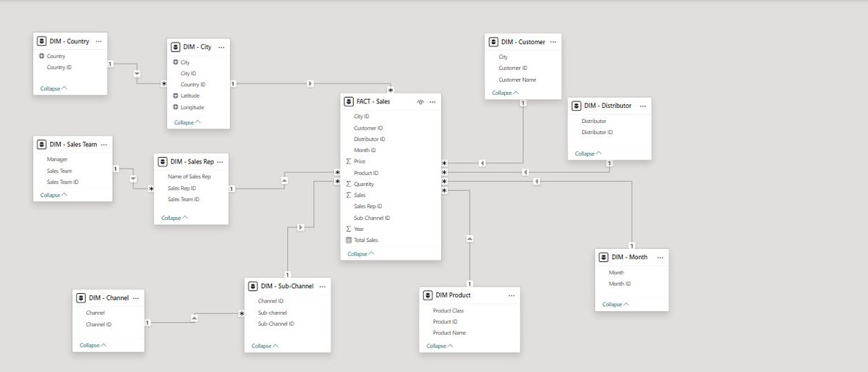Open the DIM - Customer ellipsis menu
The image size is (868, 372).
pyautogui.click(x=553, y=42)
